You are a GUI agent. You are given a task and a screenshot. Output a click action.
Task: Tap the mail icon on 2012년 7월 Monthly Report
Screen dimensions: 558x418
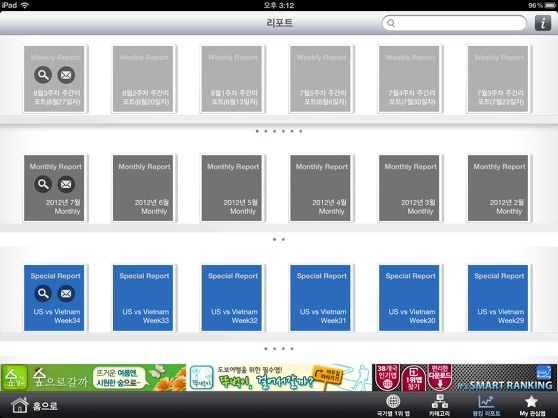[x=66, y=184]
